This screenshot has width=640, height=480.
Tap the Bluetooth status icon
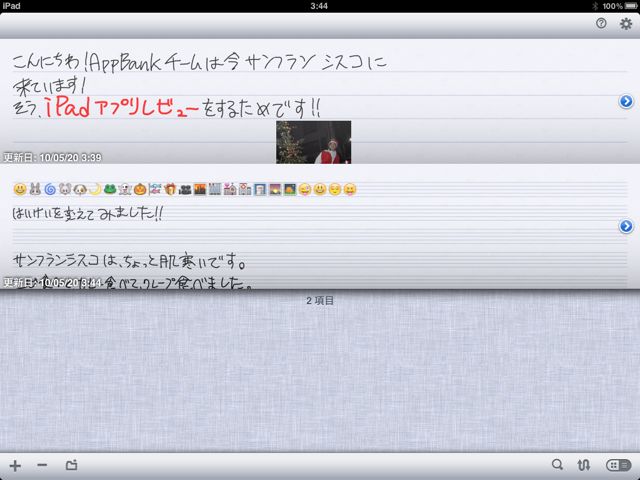point(595,6)
